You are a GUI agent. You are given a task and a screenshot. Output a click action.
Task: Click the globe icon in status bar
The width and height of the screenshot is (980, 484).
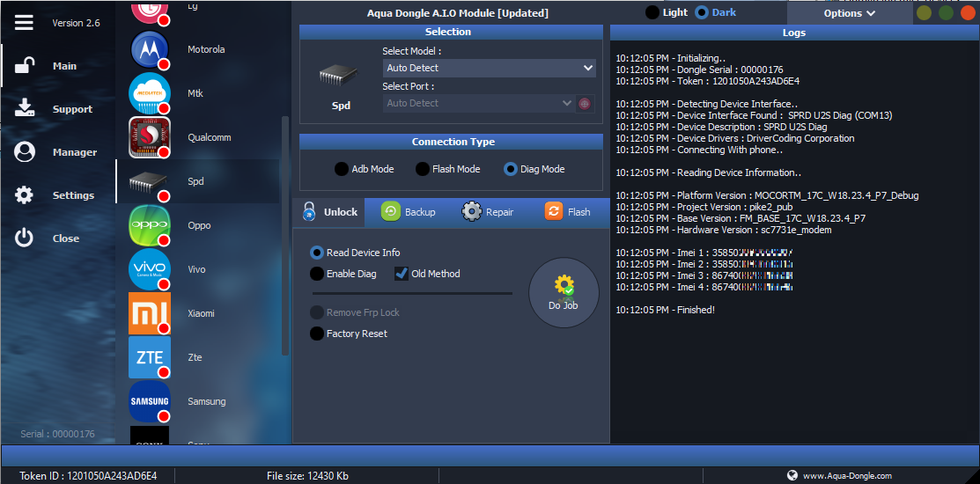point(792,475)
